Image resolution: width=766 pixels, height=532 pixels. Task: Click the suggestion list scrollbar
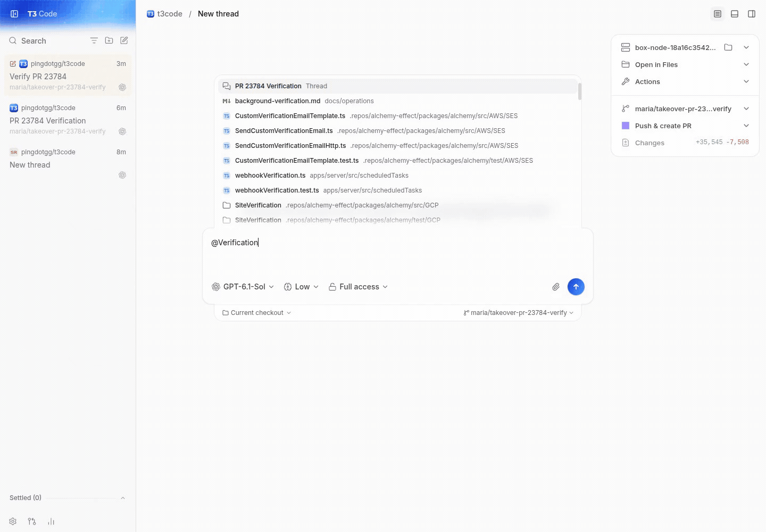(x=580, y=91)
